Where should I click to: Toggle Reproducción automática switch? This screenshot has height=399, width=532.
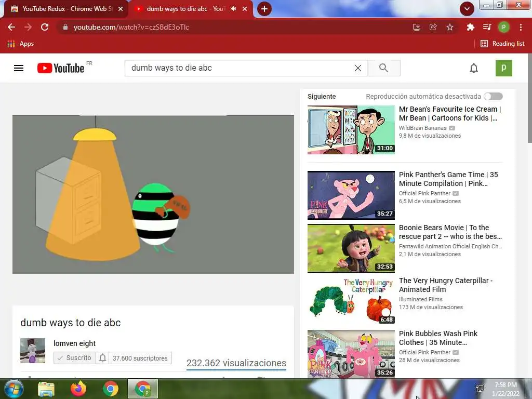pyautogui.click(x=494, y=96)
